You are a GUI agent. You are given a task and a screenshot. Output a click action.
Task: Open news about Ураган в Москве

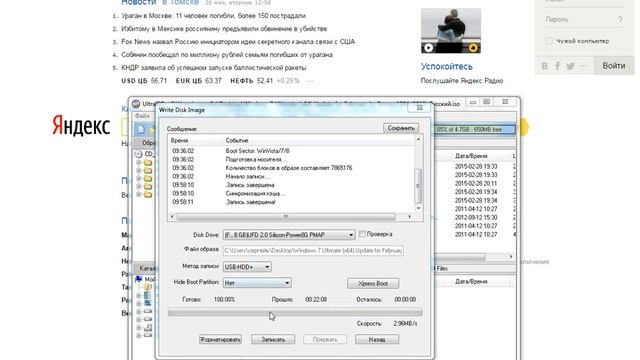(213, 16)
